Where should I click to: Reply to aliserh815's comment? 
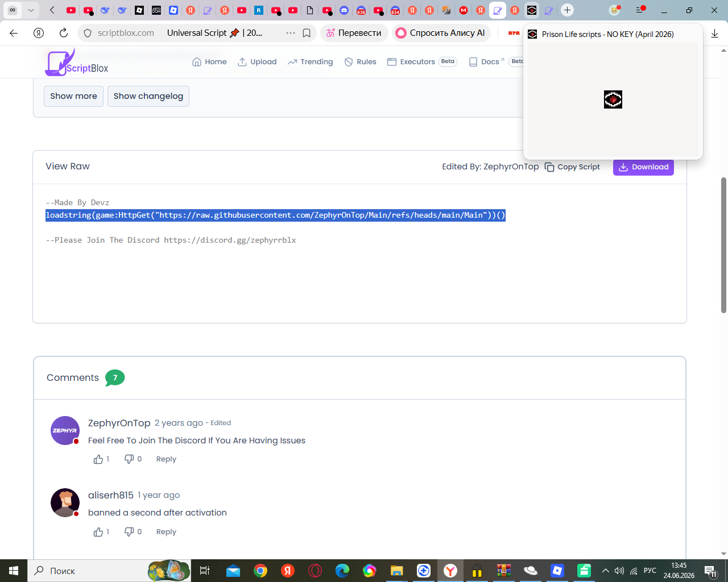(x=166, y=532)
